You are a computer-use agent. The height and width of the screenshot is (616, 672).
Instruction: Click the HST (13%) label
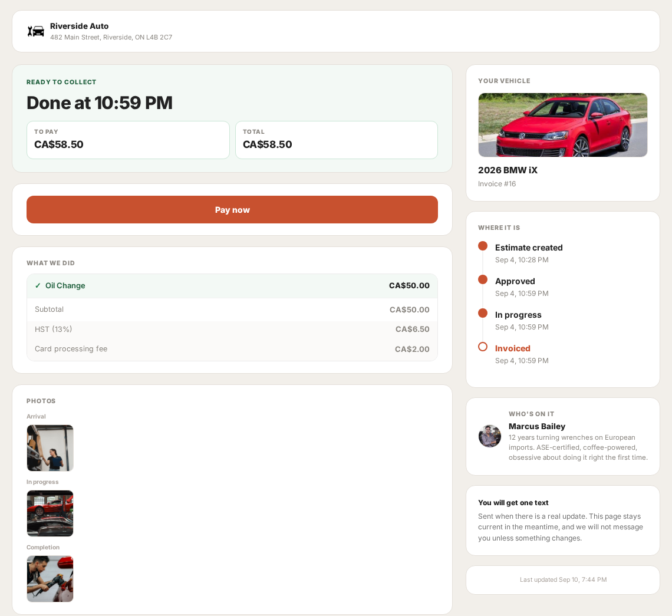(x=53, y=329)
